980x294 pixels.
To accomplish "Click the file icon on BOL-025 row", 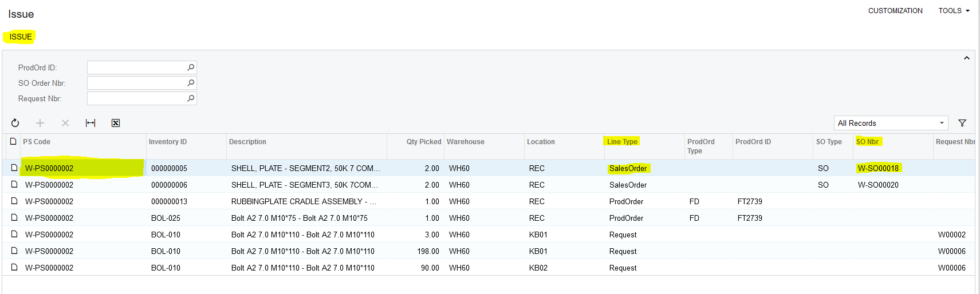I will click(x=14, y=218).
